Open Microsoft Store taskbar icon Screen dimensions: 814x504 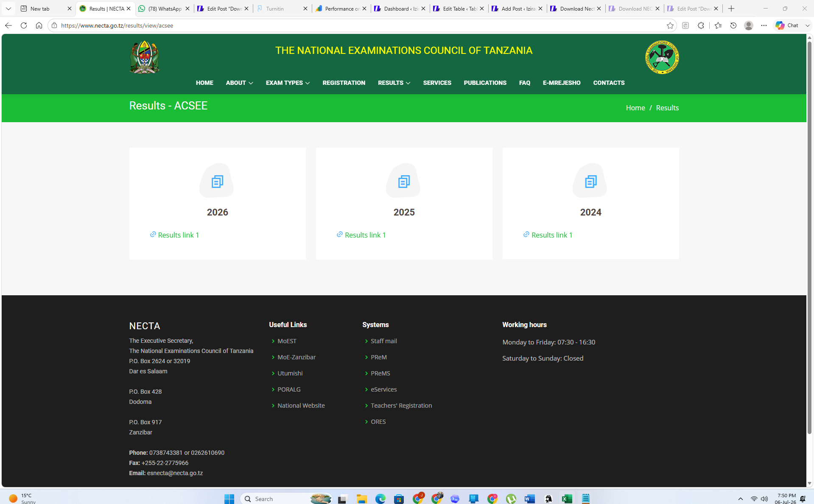coord(399,499)
